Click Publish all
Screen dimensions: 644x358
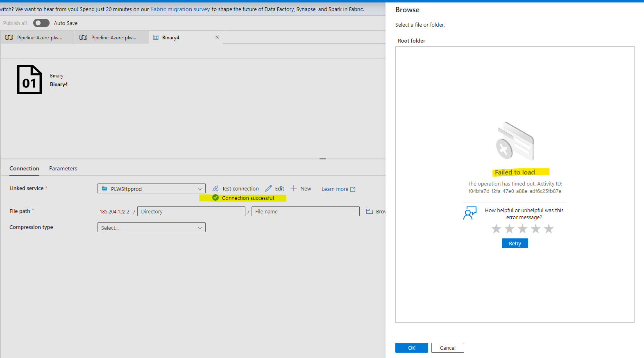point(15,23)
